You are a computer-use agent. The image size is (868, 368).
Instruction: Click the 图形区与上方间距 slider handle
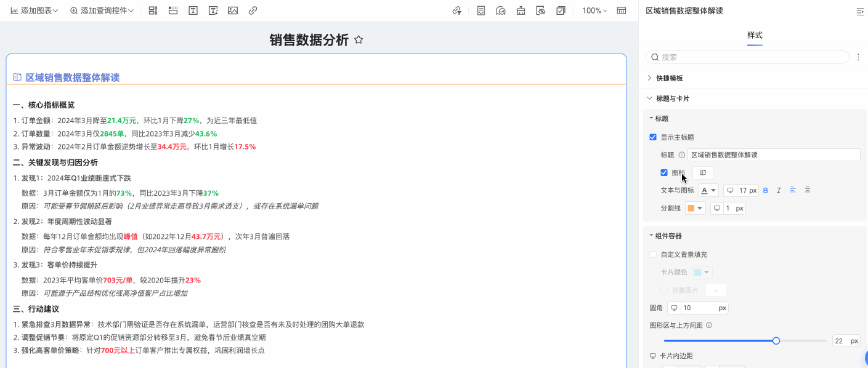pyautogui.click(x=776, y=341)
